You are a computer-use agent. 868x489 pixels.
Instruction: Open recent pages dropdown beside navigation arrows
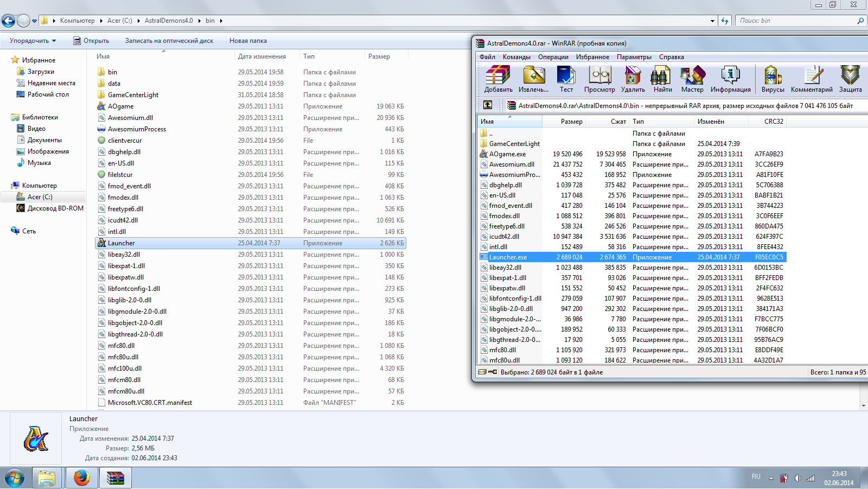[34, 21]
